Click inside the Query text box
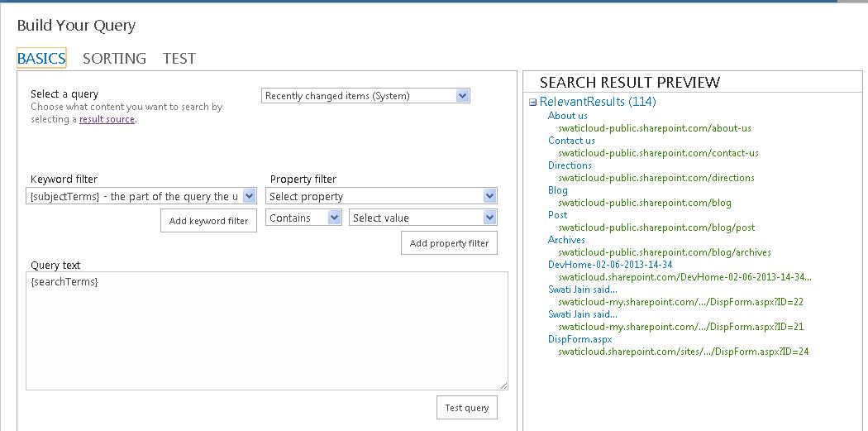Screen dimensions: 868x431 [x=267, y=331]
